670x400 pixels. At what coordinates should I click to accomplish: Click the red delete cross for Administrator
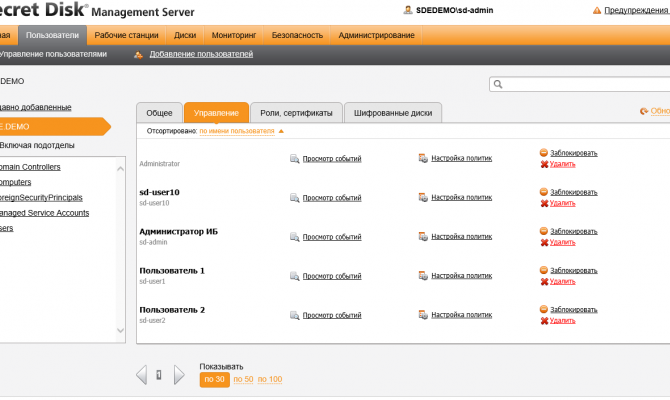pos(544,164)
